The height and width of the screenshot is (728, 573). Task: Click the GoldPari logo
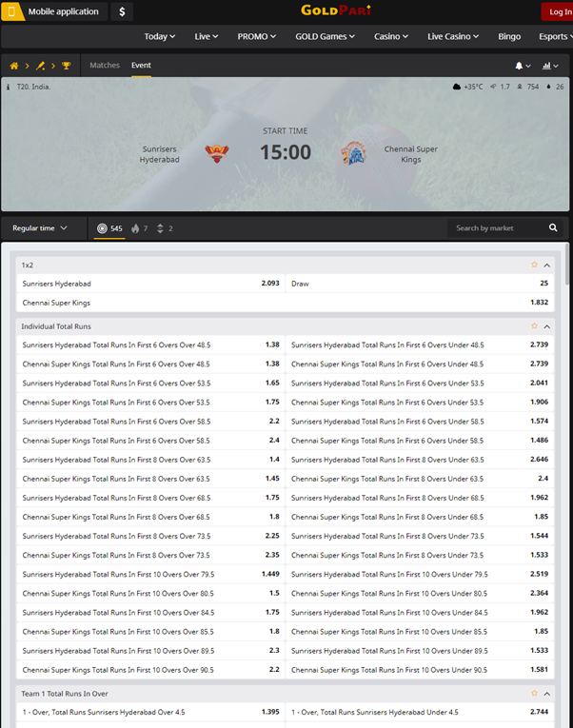tap(336, 10)
